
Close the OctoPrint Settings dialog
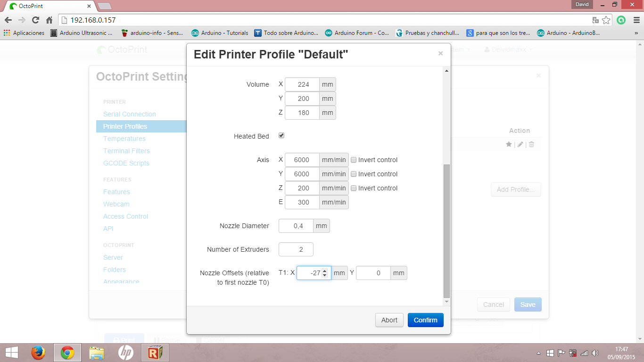[538, 75]
